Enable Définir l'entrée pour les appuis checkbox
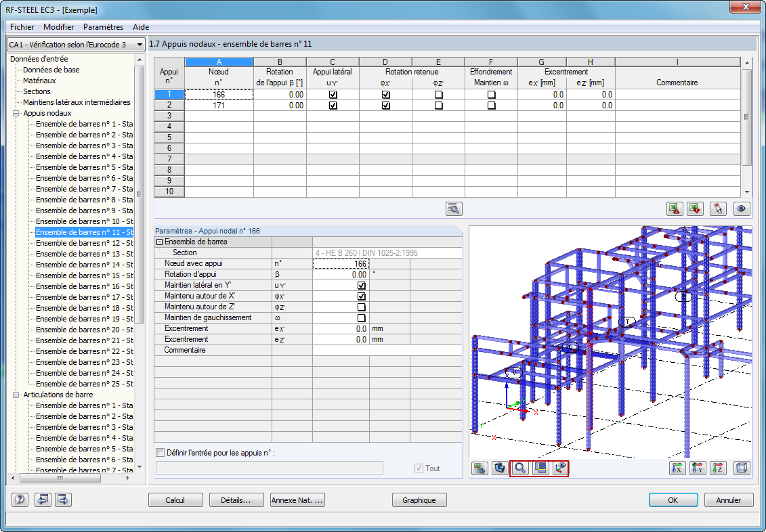The image size is (766, 532). click(161, 453)
